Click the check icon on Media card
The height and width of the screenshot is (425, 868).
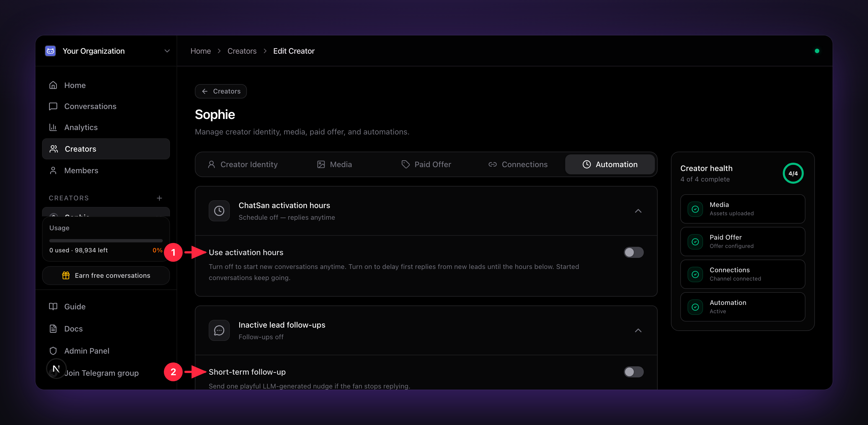[x=695, y=209]
